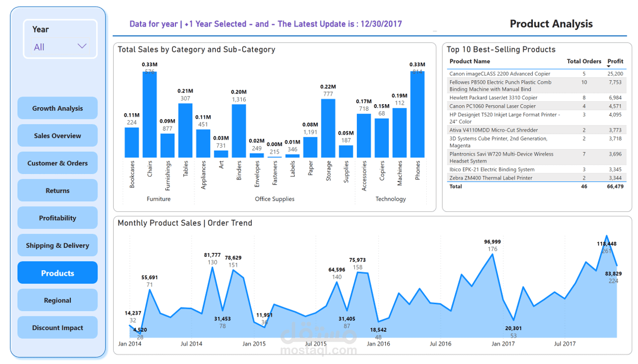Click the Furniture category axis label
Image resolution: width=638 pixels, height=364 pixels.
point(159,199)
